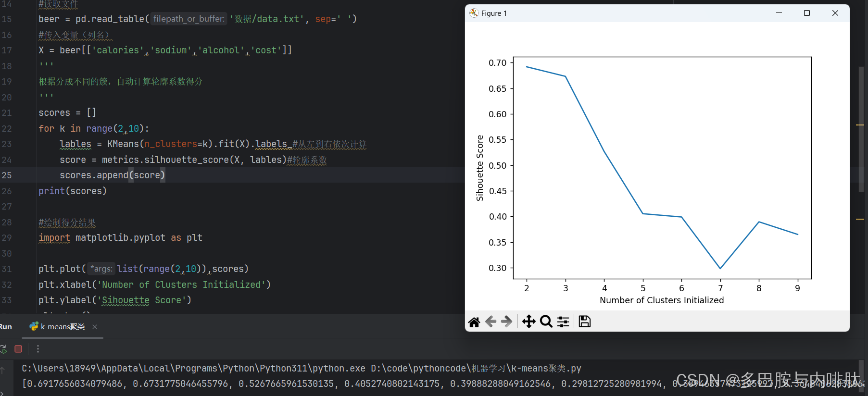The width and height of the screenshot is (868, 396).
Task: Click line number 15 in the gutter
Action: click(7, 19)
